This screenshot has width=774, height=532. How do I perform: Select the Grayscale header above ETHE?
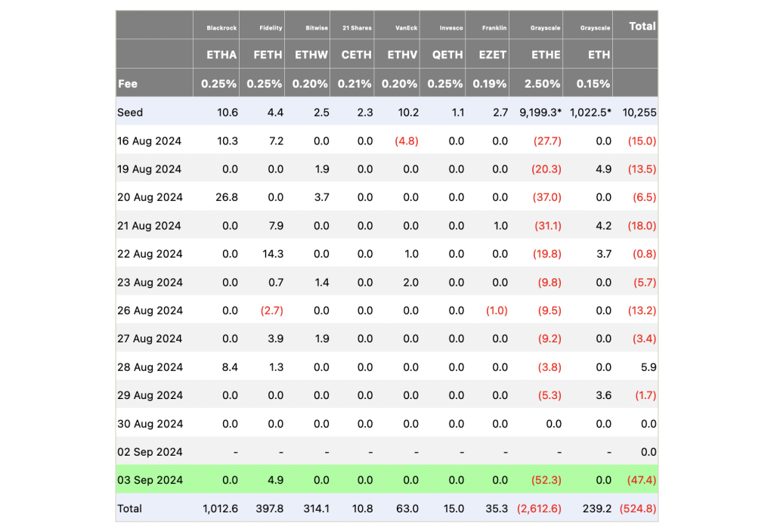click(x=546, y=28)
